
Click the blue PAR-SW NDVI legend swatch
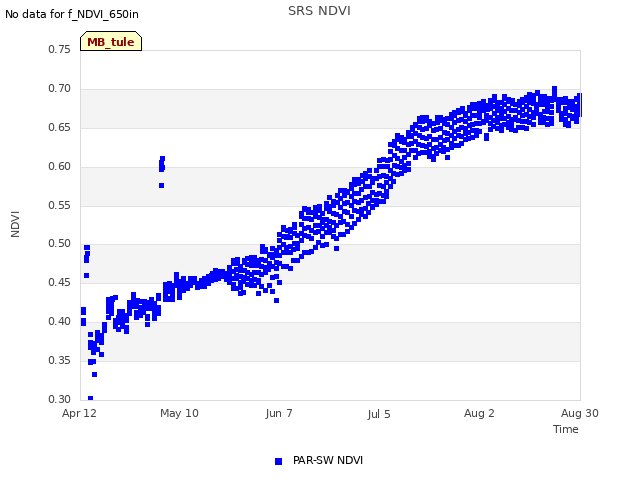[x=278, y=461]
